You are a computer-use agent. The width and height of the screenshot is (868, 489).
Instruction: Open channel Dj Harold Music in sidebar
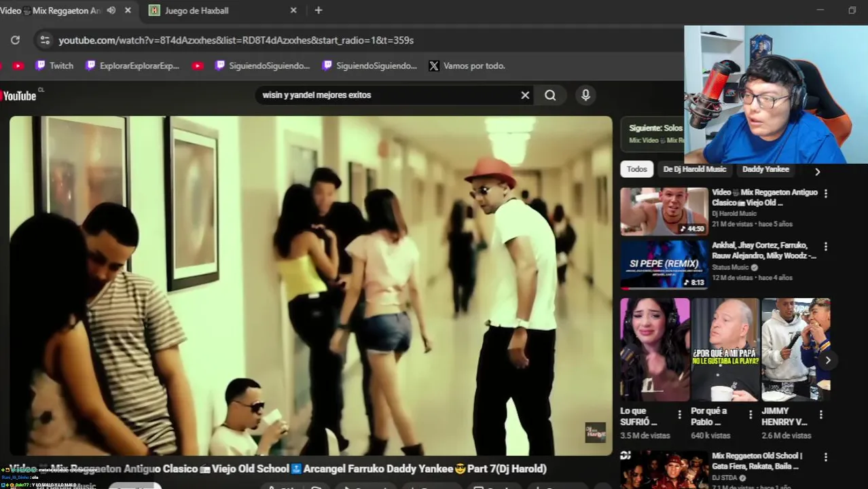[x=734, y=213]
